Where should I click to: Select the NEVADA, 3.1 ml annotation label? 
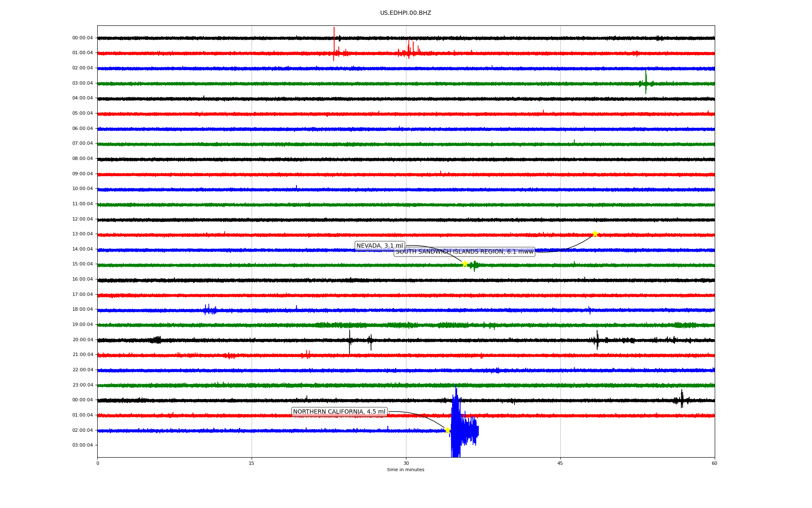click(x=379, y=246)
